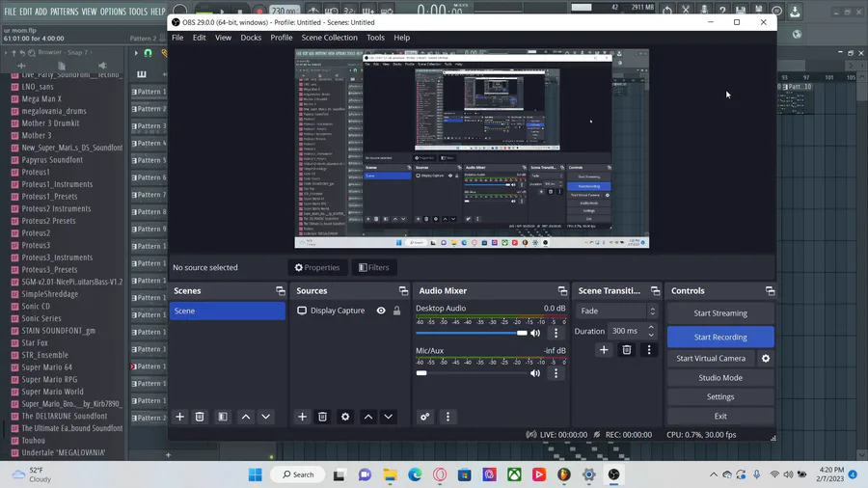Click Start Recording button

(x=720, y=337)
